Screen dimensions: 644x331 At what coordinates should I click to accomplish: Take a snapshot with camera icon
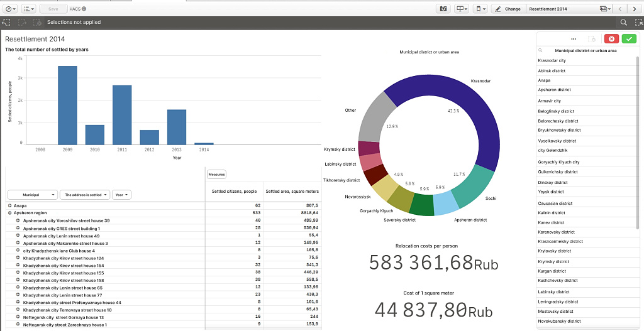pos(443,9)
